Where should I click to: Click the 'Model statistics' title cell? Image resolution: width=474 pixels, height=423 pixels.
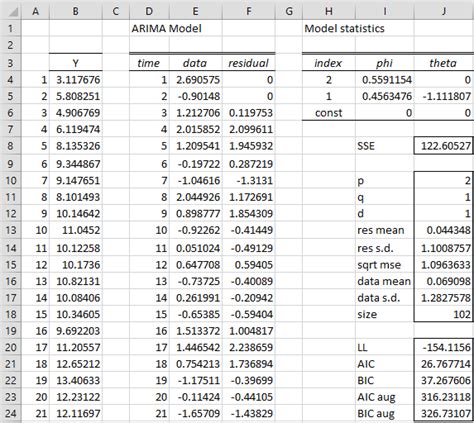coord(344,28)
